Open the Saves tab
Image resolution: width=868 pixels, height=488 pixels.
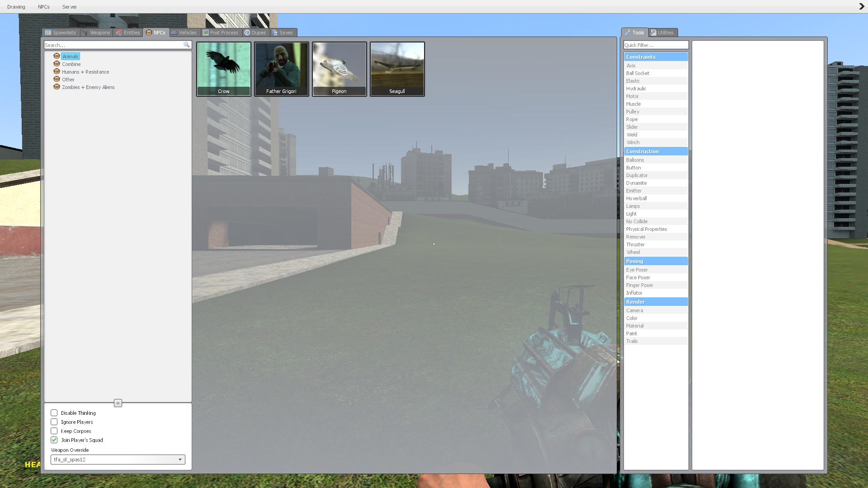tap(283, 33)
